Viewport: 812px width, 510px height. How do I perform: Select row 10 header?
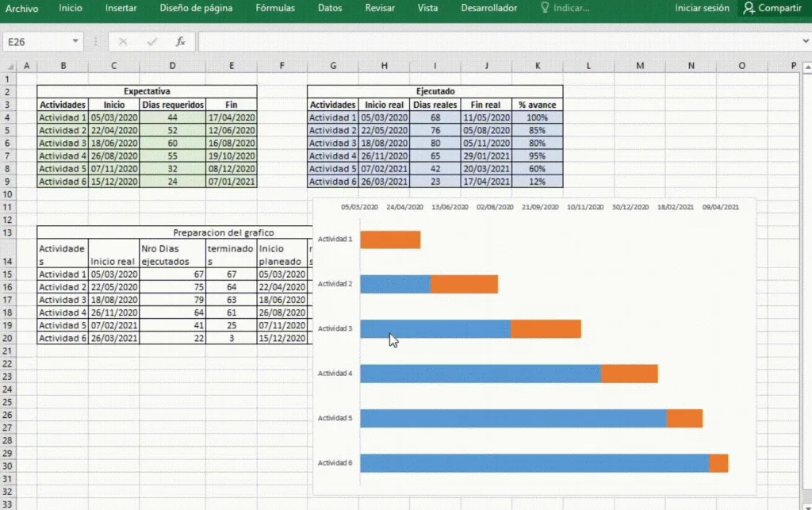(8, 194)
